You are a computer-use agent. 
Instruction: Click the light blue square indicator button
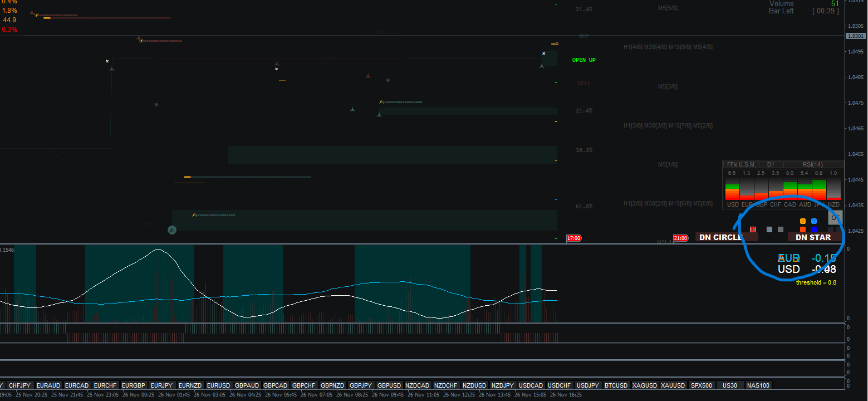[814, 221]
